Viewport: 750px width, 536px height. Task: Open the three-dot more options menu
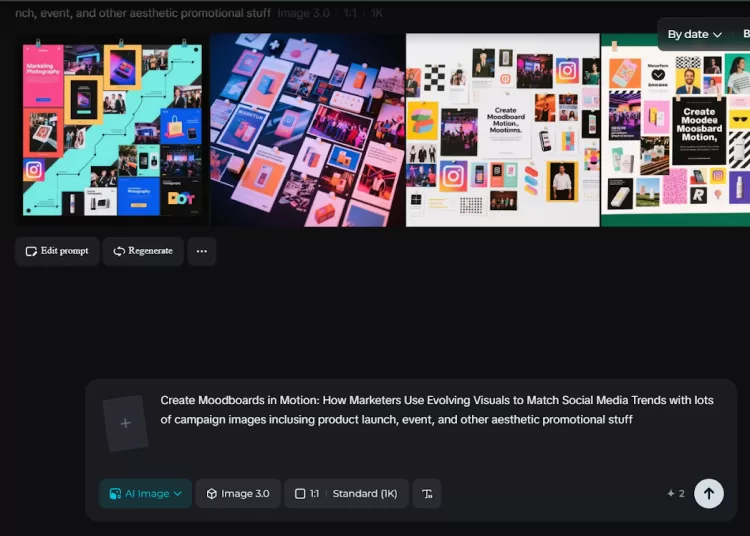tap(201, 251)
